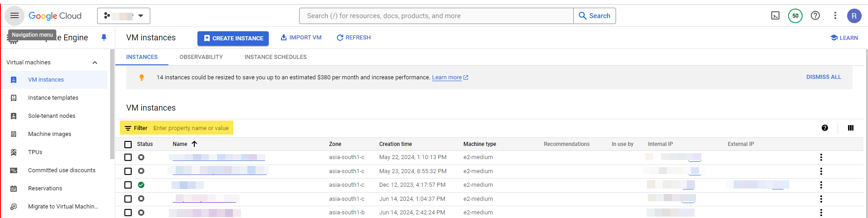Screen dimensions: 868x218
Task: Select the Jun 14 1:04:37 PM instance checkbox
Action: coord(128,199)
